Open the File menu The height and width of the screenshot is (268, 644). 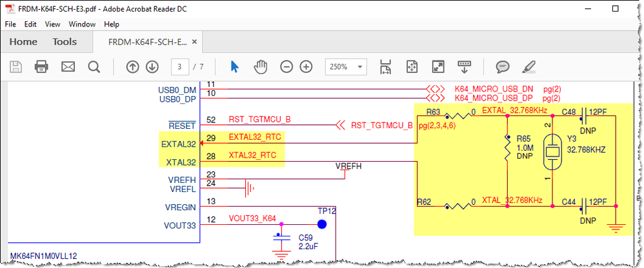click(x=10, y=24)
